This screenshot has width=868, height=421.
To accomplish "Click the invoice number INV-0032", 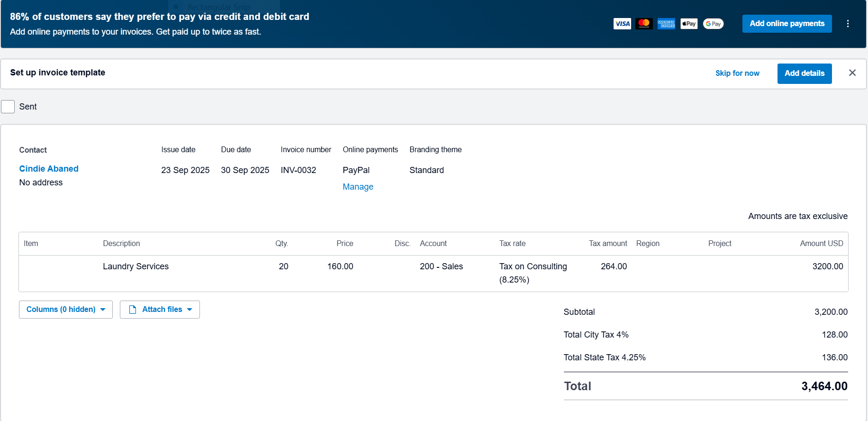I will pos(298,170).
